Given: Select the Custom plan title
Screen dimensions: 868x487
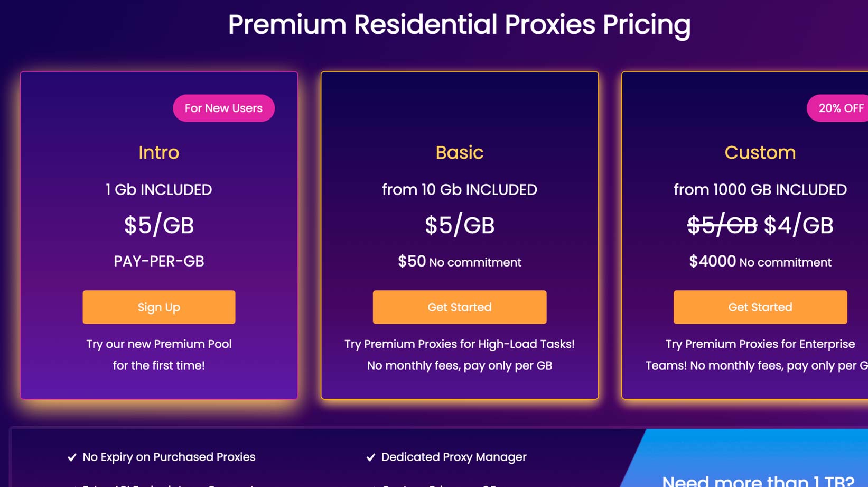Looking at the screenshot, I should [x=760, y=152].
